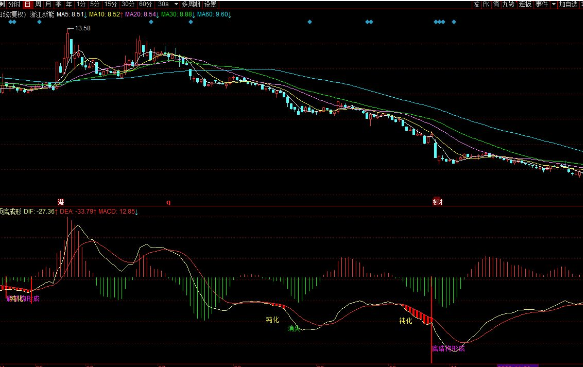Open dropdown arrow next to 事件

(x=554, y=4)
